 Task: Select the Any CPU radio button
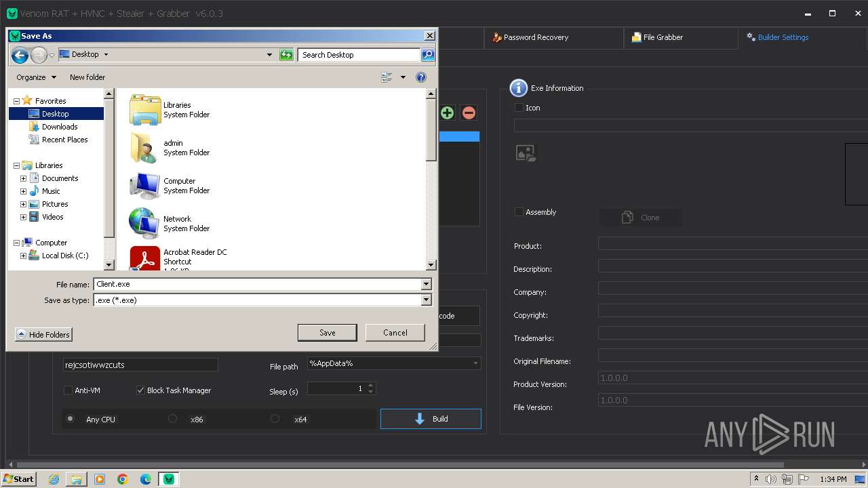tap(70, 419)
